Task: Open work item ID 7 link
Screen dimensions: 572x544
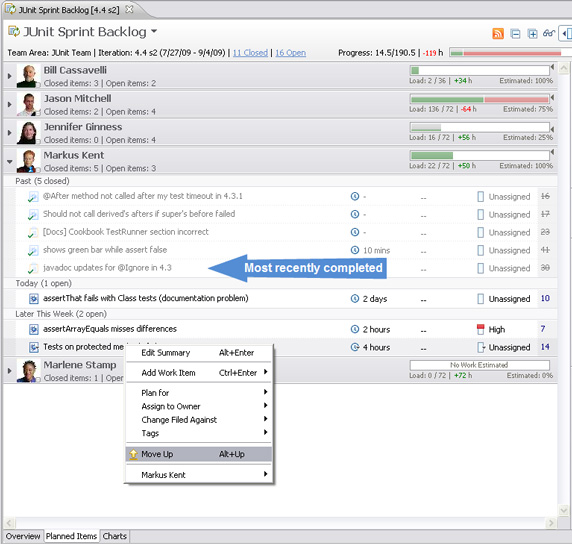Action: pos(543,329)
